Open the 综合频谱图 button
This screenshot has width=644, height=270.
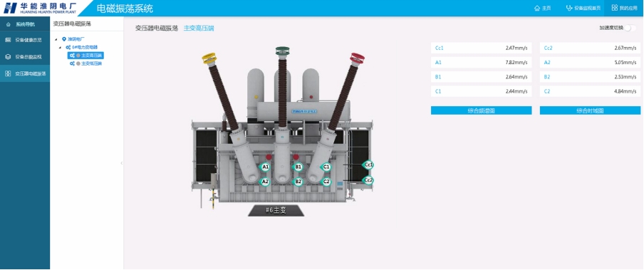pyautogui.click(x=481, y=110)
